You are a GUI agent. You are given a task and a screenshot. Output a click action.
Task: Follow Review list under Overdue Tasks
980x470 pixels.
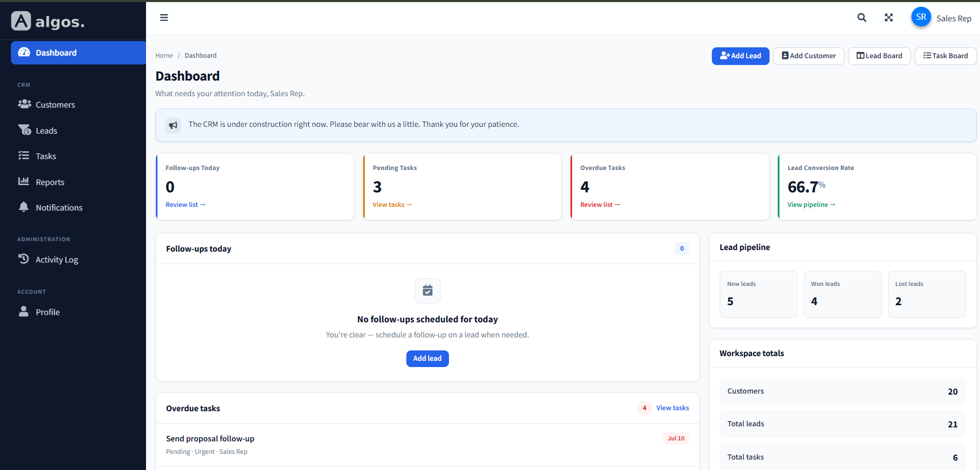click(x=600, y=205)
